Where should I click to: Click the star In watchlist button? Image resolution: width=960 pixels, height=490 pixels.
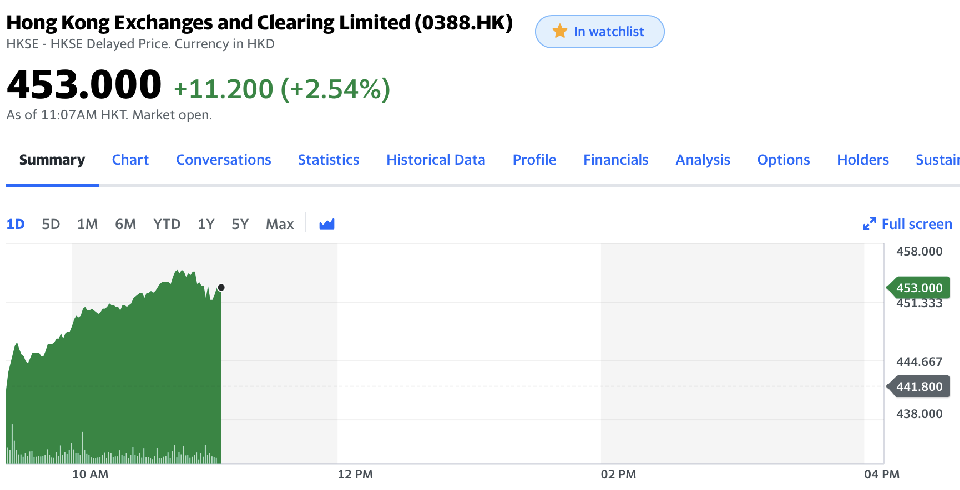pyautogui.click(x=600, y=32)
